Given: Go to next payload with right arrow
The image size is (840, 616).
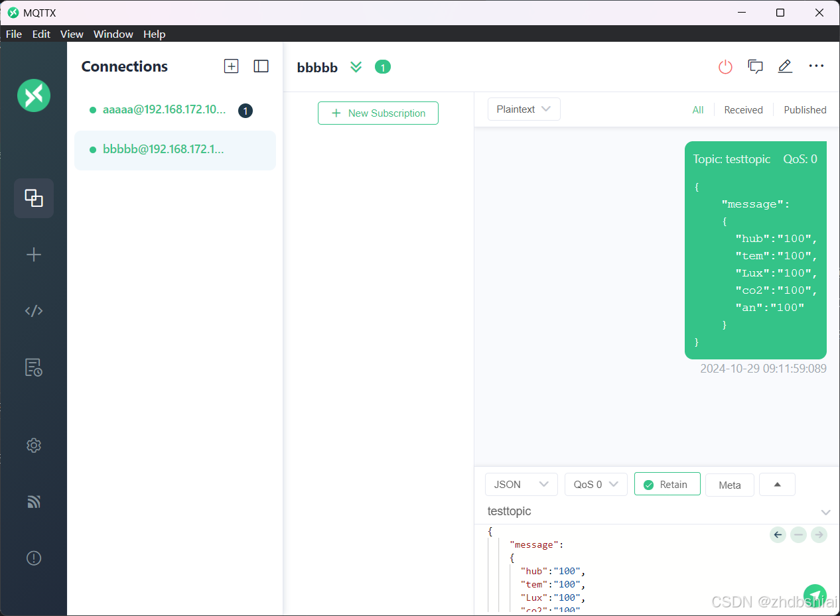Looking at the screenshot, I should pyautogui.click(x=819, y=534).
